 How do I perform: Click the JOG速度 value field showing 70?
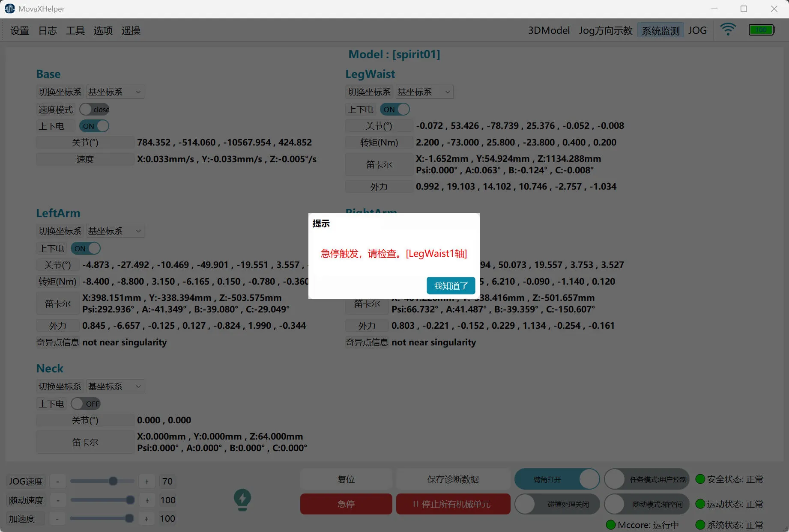pyautogui.click(x=167, y=481)
